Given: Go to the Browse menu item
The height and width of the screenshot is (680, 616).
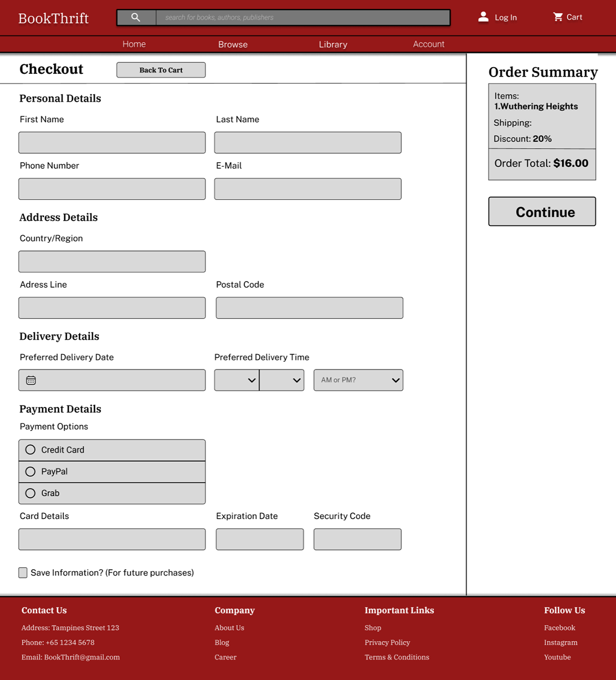Looking at the screenshot, I should point(233,45).
